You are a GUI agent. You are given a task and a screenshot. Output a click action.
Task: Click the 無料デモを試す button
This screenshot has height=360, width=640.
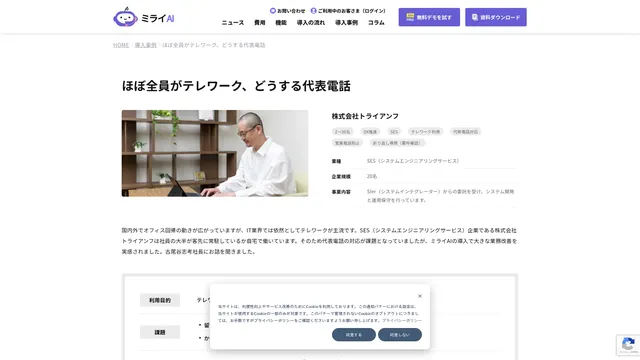point(429,17)
